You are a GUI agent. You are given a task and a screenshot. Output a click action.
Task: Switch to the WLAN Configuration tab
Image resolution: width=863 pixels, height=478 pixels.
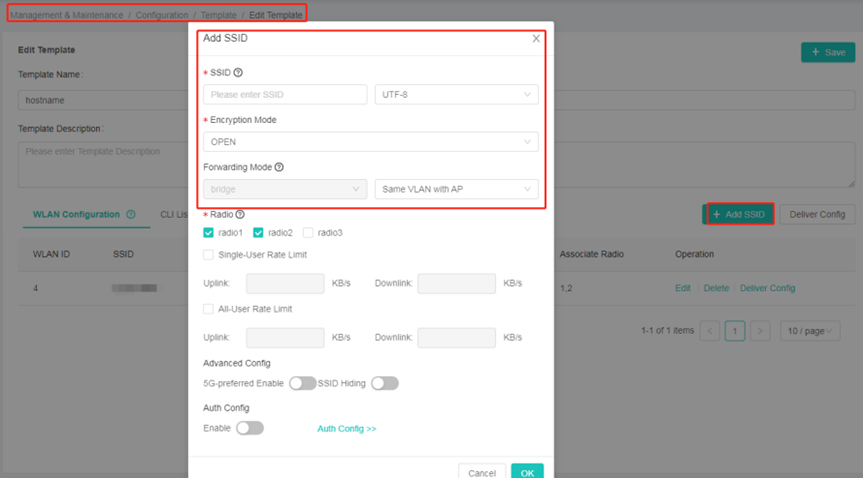(x=76, y=214)
